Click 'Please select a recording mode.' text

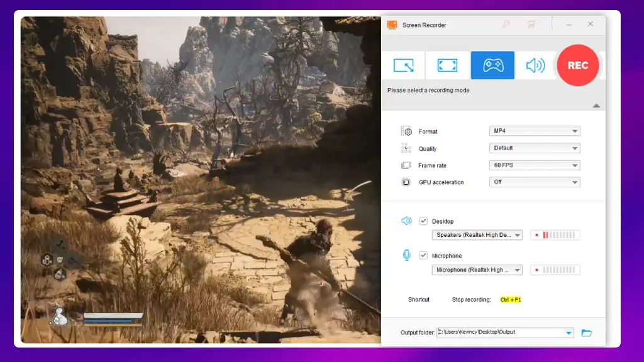(429, 90)
